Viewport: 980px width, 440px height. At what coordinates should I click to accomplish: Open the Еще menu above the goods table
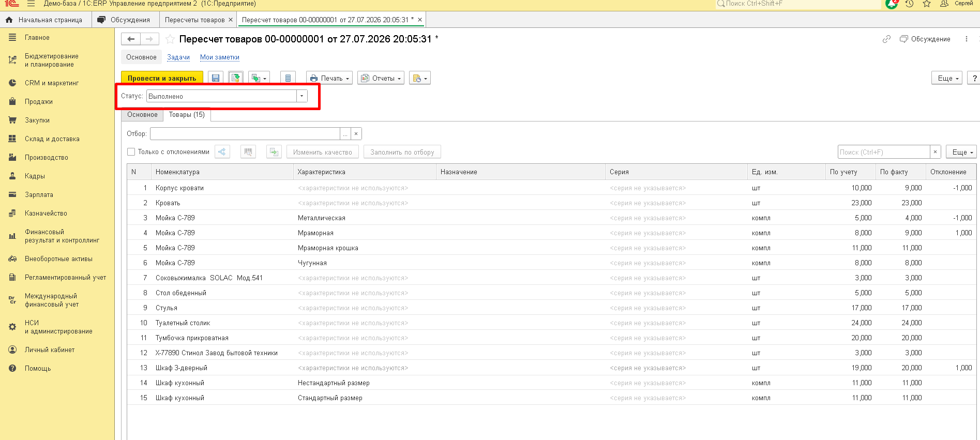[x=962, y=152]
